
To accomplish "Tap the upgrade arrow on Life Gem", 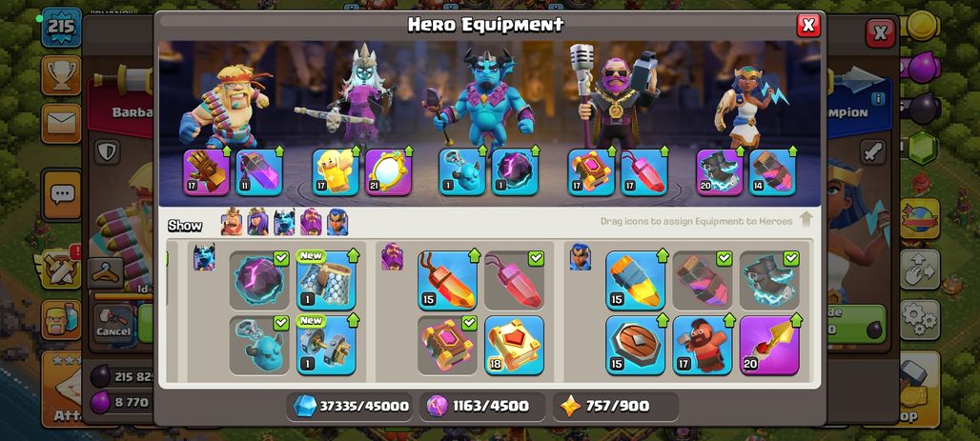I will [x=664, y=151].
